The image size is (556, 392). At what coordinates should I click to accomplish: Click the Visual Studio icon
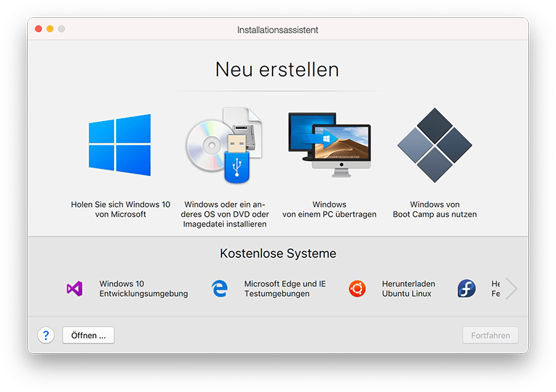click(x=74, y=288)
